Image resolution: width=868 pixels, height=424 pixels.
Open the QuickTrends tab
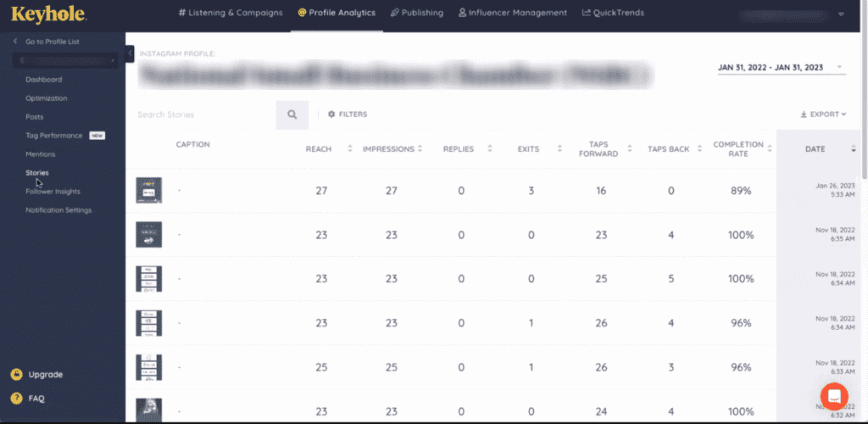pos(613,13)
